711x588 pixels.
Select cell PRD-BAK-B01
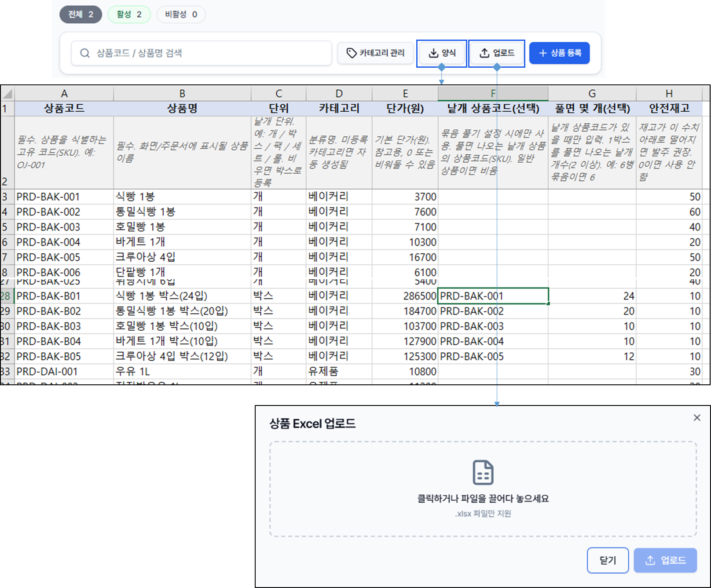[x=64, y=296]
